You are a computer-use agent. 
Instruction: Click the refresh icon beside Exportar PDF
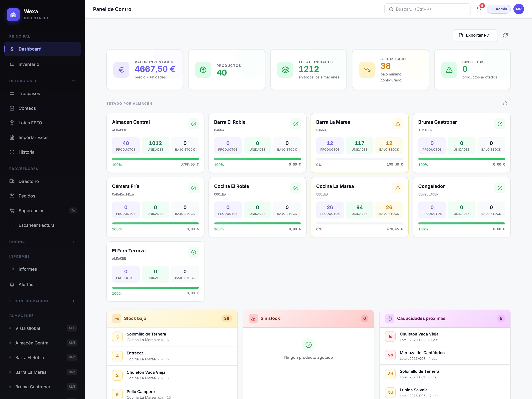click(x=505, y=35)
